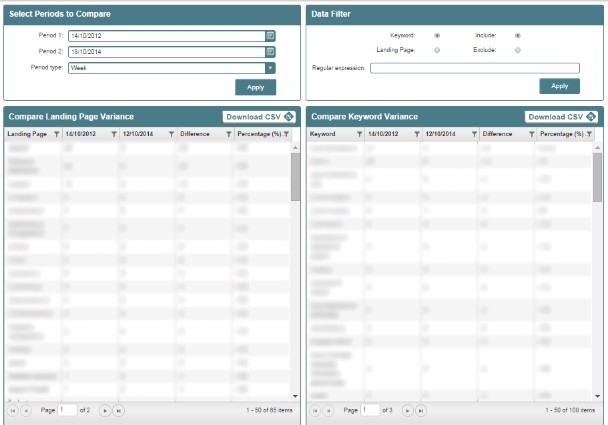Screen dimensions: 608x425
Task: Filter 12/10/2014 column in Keyword table
Action: (474, 134)
